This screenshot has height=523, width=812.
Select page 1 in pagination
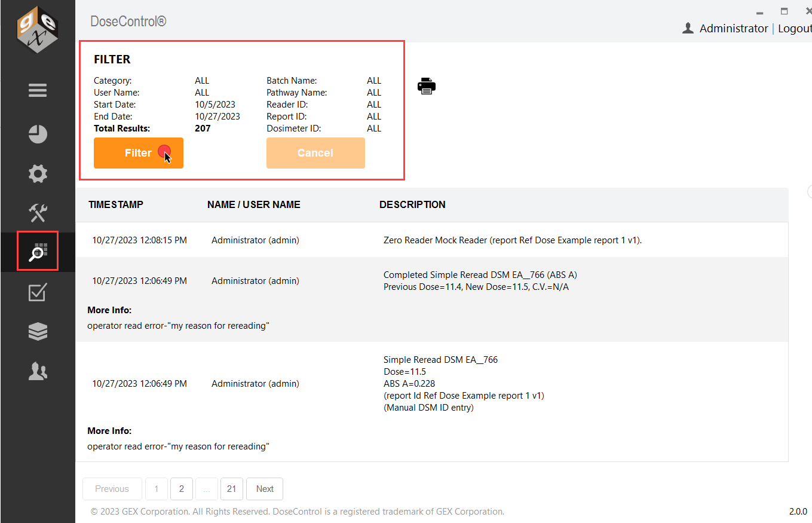(157, 489)
